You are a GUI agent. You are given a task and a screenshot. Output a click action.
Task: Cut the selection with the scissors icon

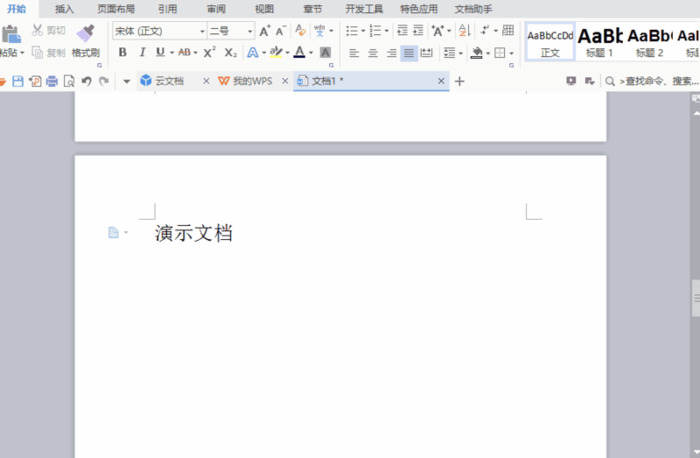tap(38, 30)
